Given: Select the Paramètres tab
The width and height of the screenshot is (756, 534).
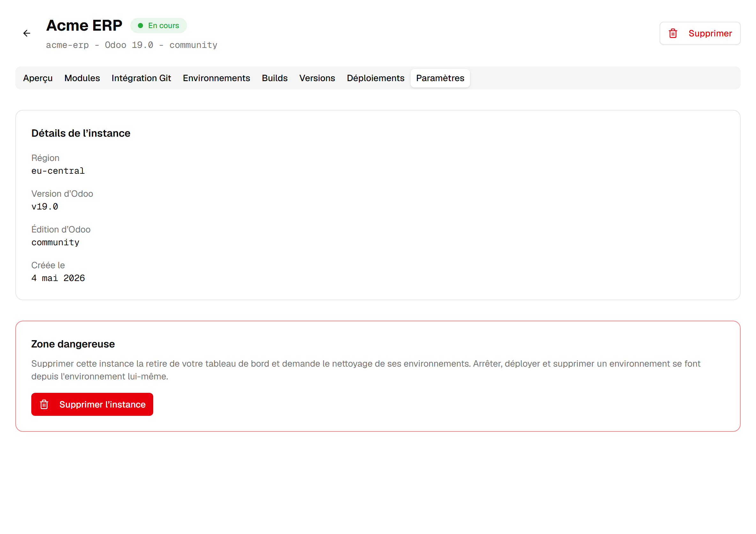Looking at the screenshot, I should pyautogui.click(x=440, y=78).
